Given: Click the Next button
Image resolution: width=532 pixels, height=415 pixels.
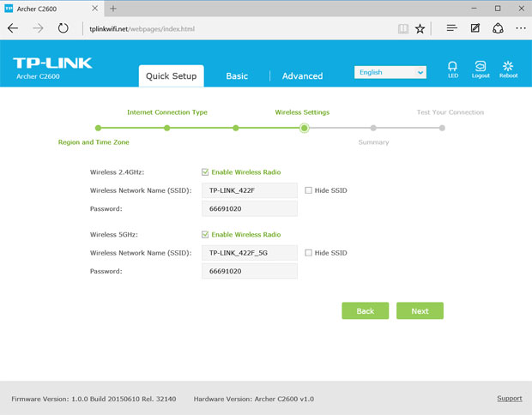Looking at the screenshot, I should point(420,311).
